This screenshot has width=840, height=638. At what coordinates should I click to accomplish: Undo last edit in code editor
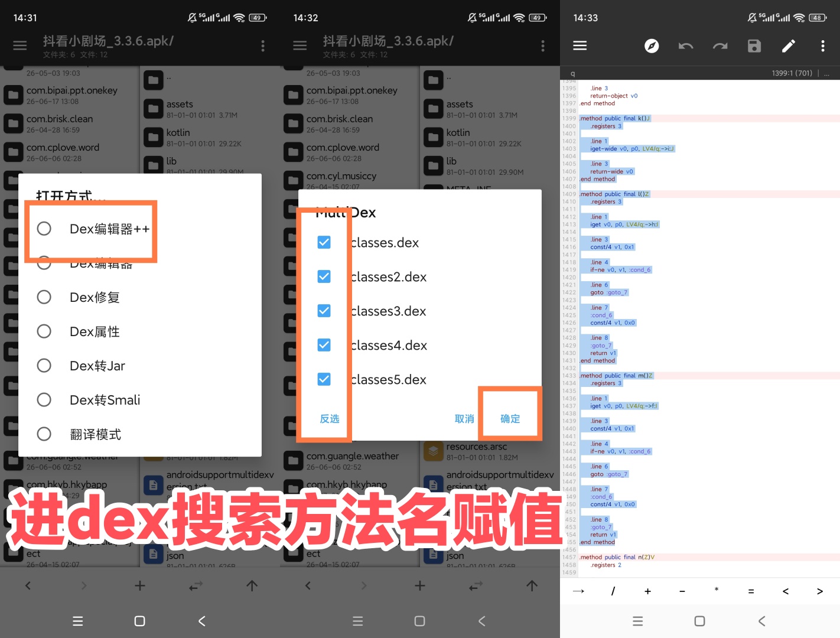tap(686, 45)
